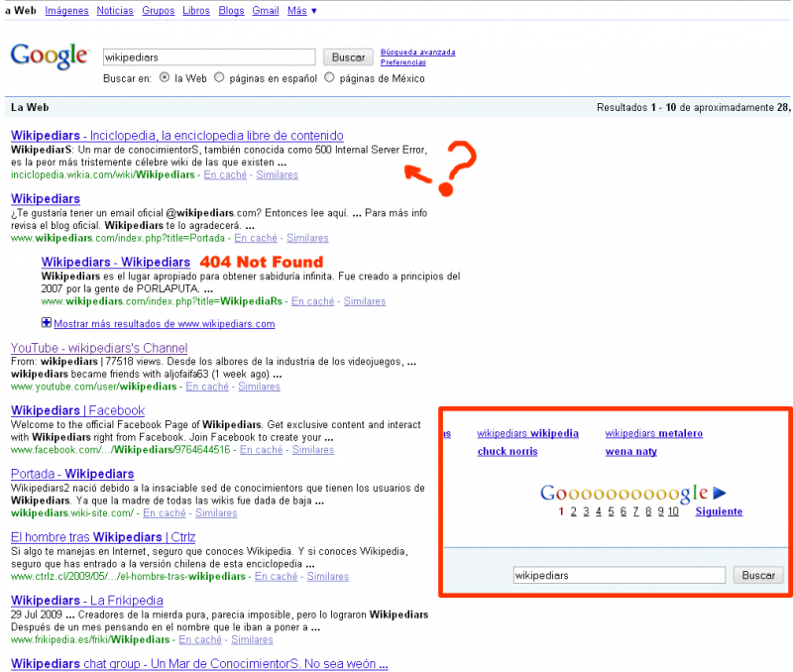The width and height of the screenshot is (793, 672).
Task: Select 'páginas de México' radio option
Action: [x=330, y=78]
